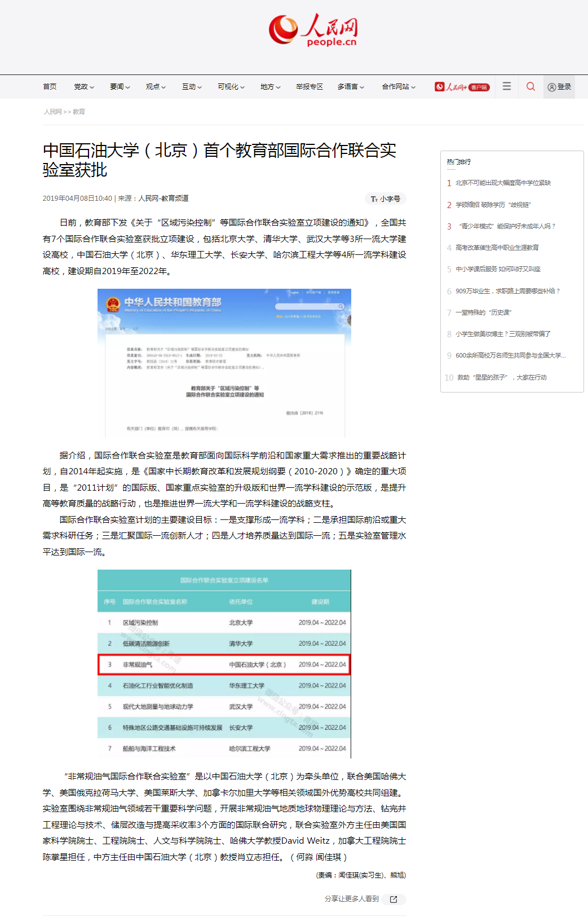
Task: Click the date text 2019年04月08日10:40
Action: point(77,199)
